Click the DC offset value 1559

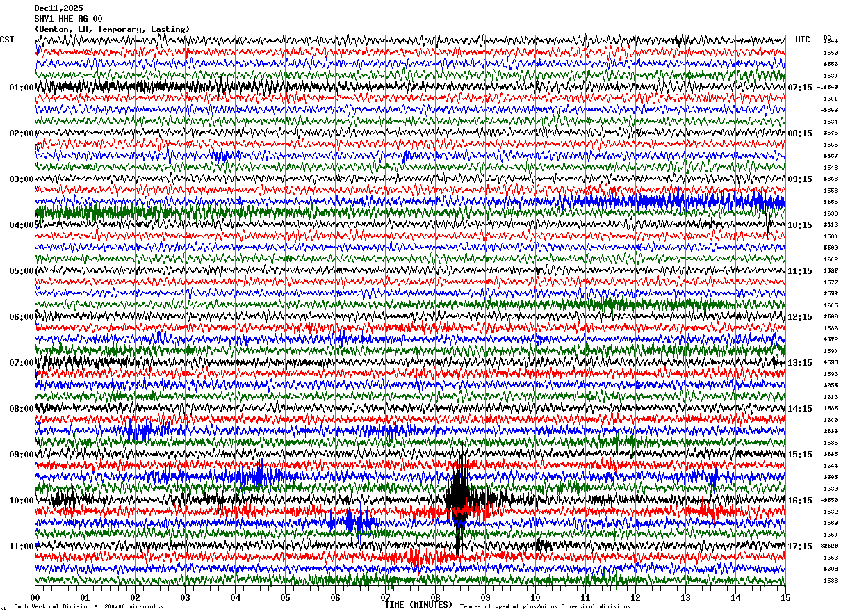coord(831,53)
